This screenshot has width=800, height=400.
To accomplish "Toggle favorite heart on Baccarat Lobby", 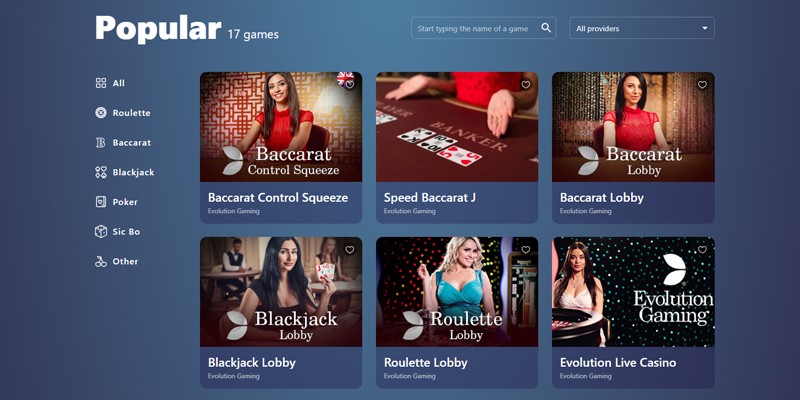I will pos(702,85).
